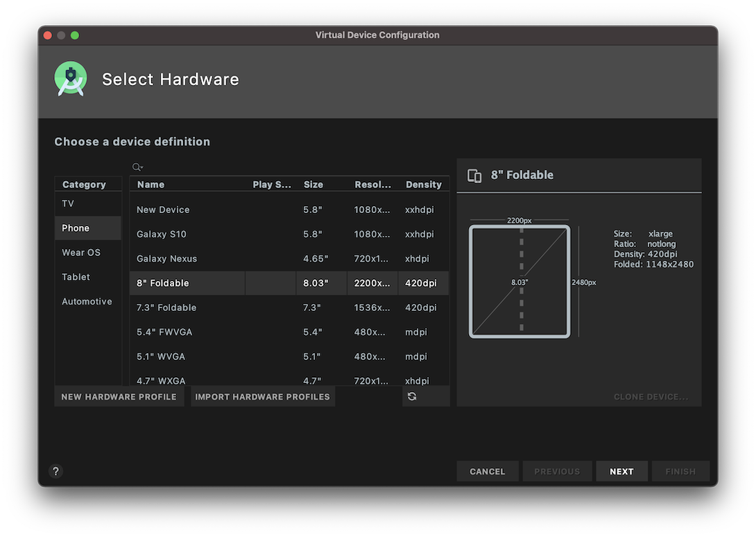Sort devices by Size column header

point(313,185)
